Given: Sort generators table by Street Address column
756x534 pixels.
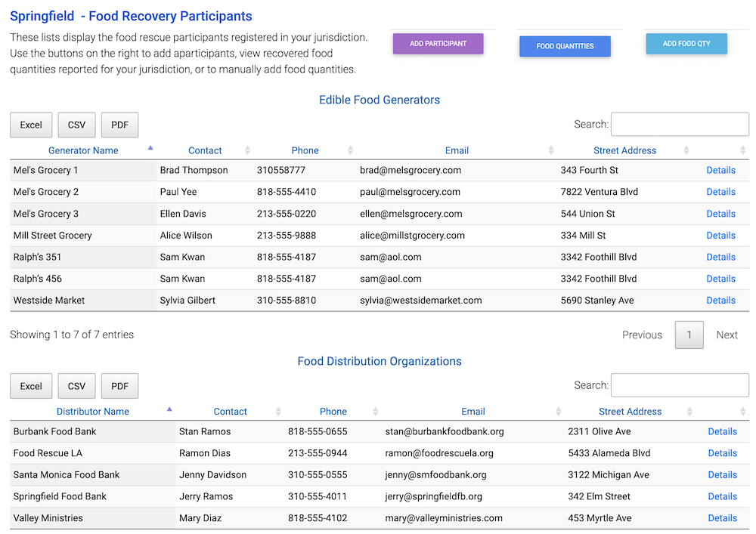Looking at the screenshot, I should pyautogui.click(x=624, y=150).
